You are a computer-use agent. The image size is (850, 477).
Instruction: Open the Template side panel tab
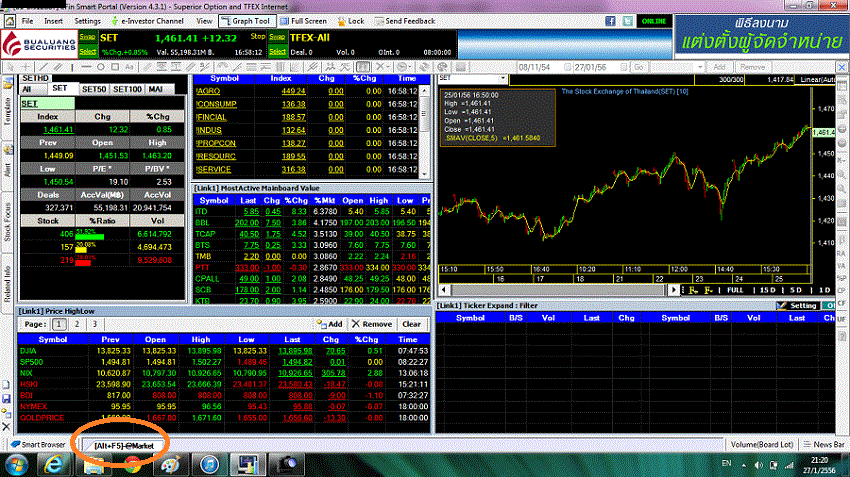click(x=7, y=112)
